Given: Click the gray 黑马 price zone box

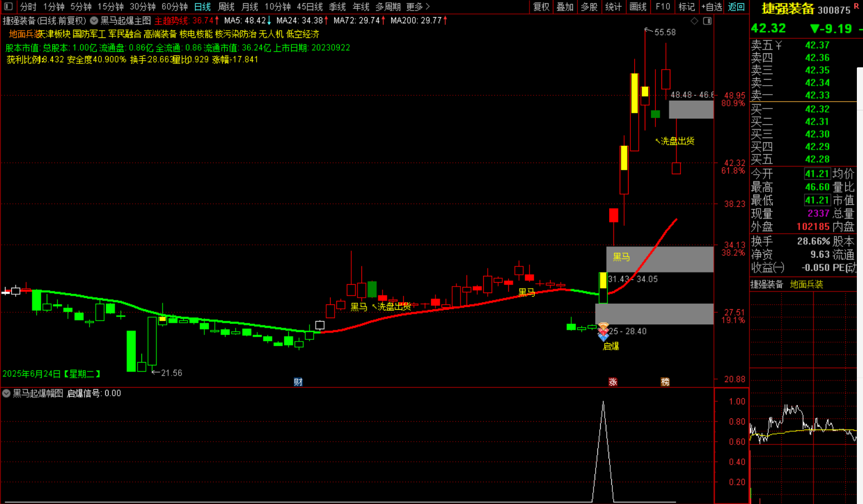Looking at the screenshot, I should tap(659, 259).
